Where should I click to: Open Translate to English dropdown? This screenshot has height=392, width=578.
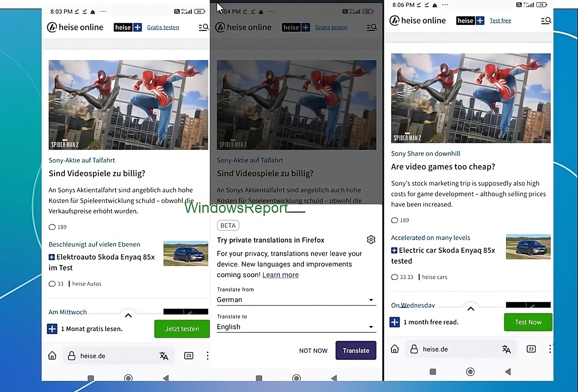[x=296, y=327]
